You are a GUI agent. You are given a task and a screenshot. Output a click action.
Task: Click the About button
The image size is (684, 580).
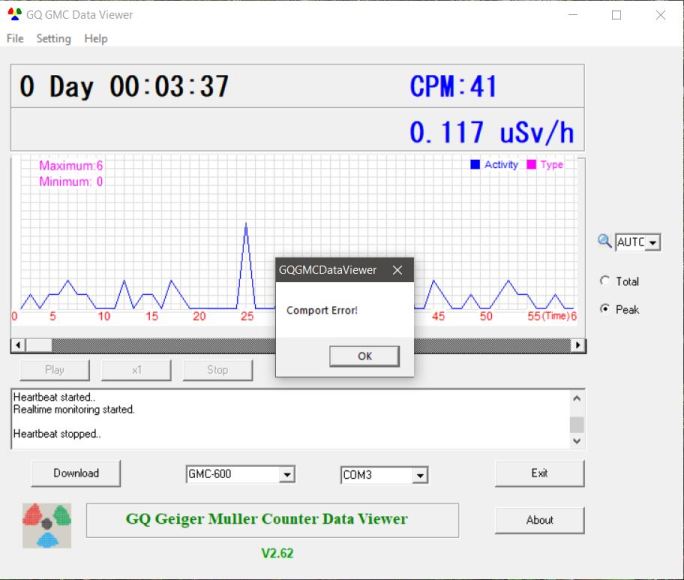point(540,520)
